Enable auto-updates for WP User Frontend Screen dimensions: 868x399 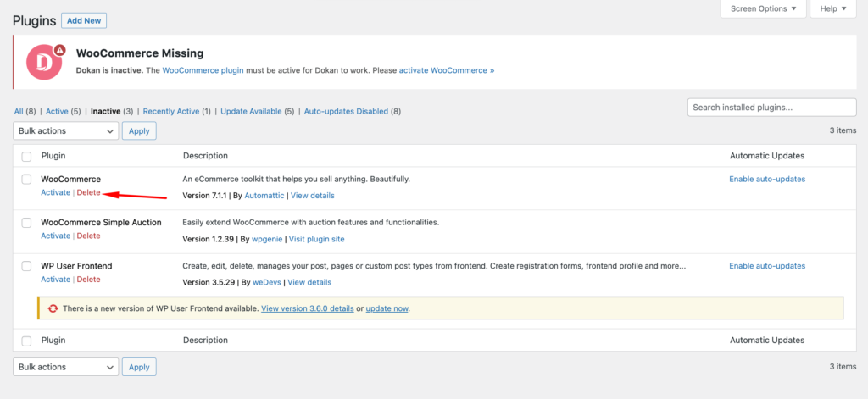(766, 266)
